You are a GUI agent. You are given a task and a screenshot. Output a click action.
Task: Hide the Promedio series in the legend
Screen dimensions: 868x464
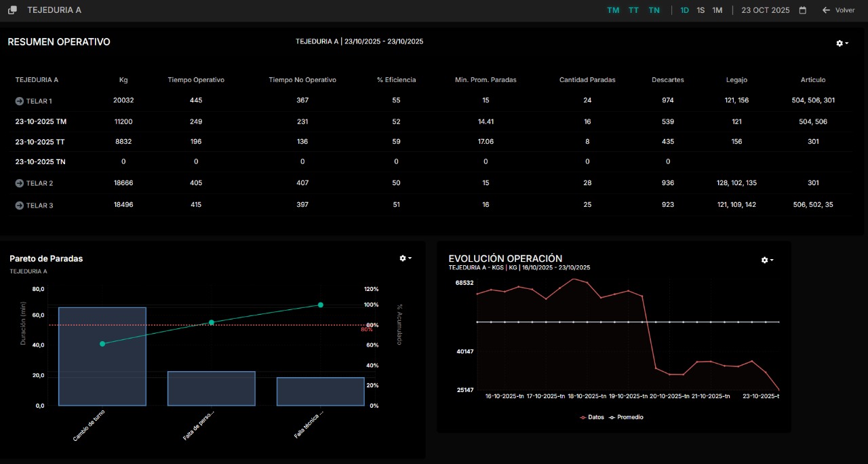tap(626, 417)
